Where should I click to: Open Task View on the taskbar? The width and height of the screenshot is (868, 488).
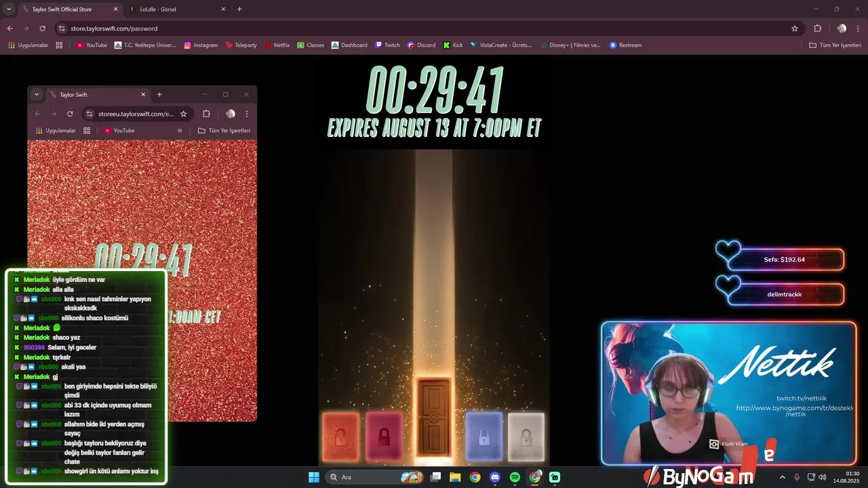pos(436,477)
